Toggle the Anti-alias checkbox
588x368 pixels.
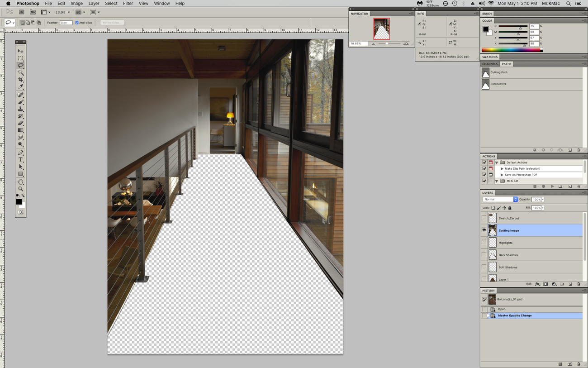point(77,23)
